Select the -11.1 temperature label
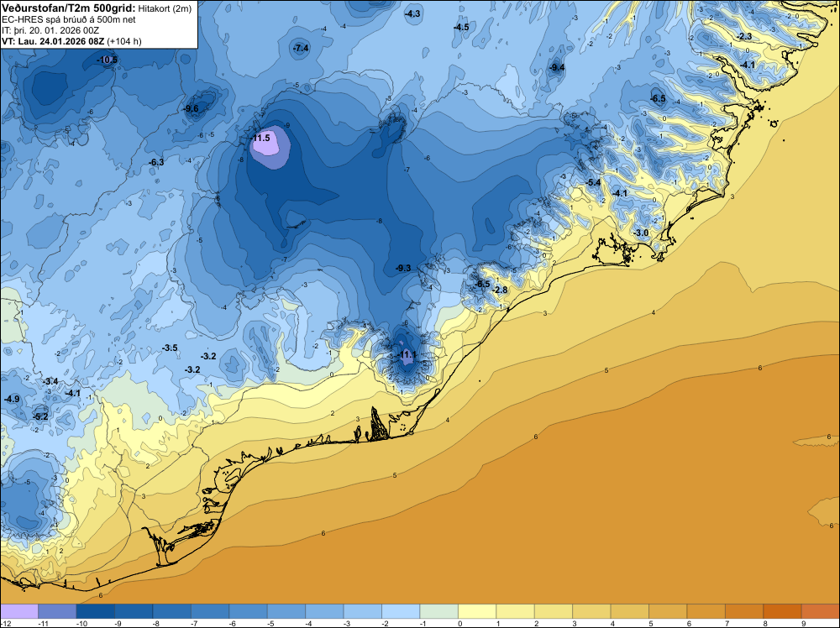 [x=407, y=355]
